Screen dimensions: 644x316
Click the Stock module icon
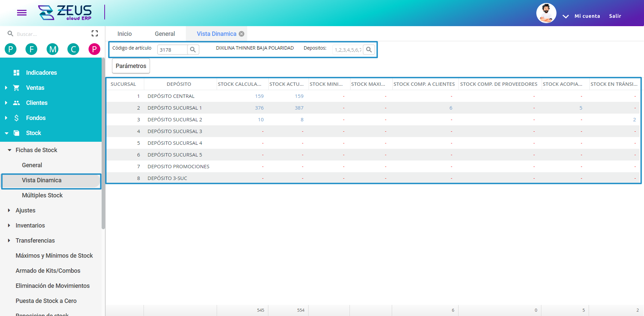coord(16,133)
